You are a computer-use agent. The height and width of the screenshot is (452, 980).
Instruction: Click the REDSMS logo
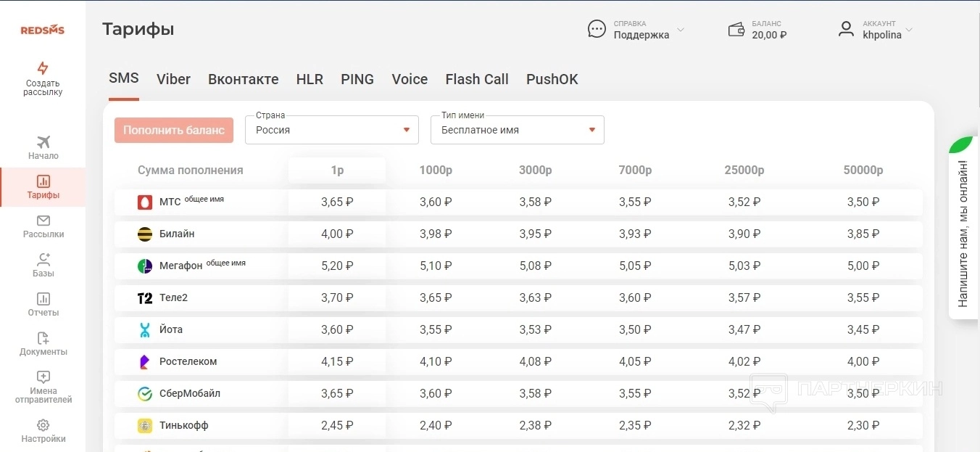pos(43,30)
